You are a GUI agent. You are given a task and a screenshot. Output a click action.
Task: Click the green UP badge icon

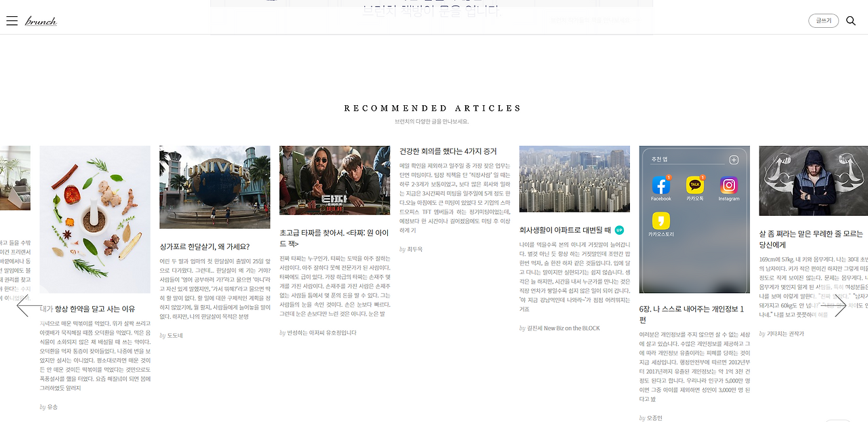[619, 230]
